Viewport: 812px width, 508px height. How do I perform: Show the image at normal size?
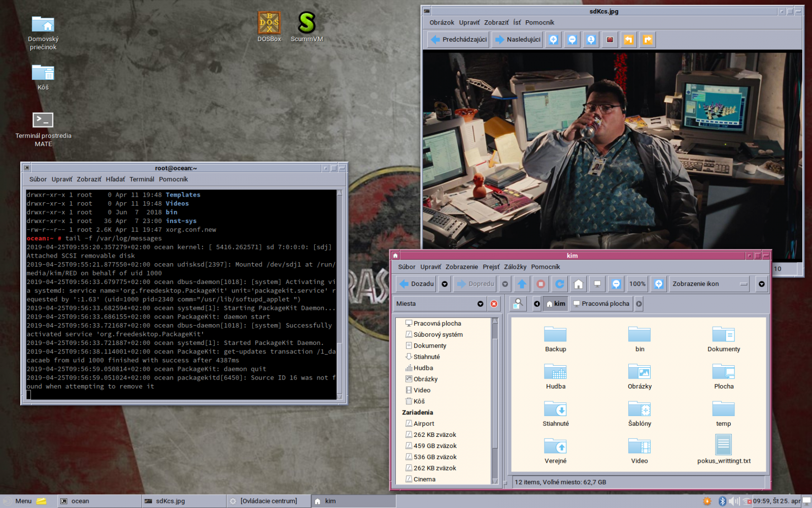[591, 39]
